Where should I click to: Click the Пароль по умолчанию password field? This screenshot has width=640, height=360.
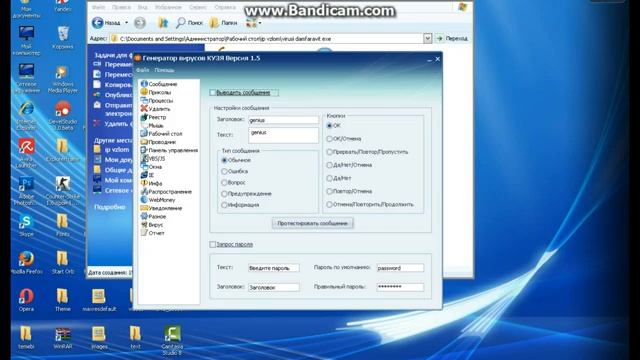coord(400,268)
